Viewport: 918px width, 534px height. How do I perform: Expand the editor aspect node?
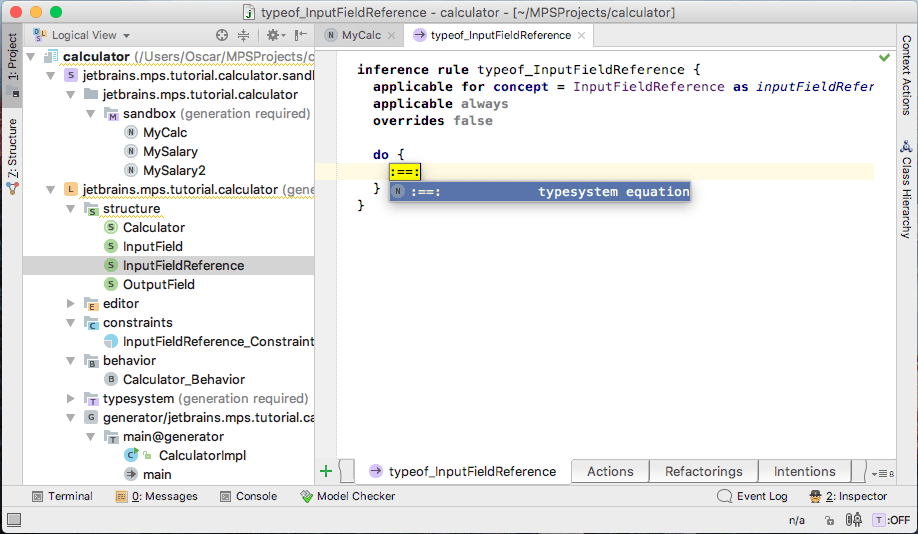click(71, 304)
